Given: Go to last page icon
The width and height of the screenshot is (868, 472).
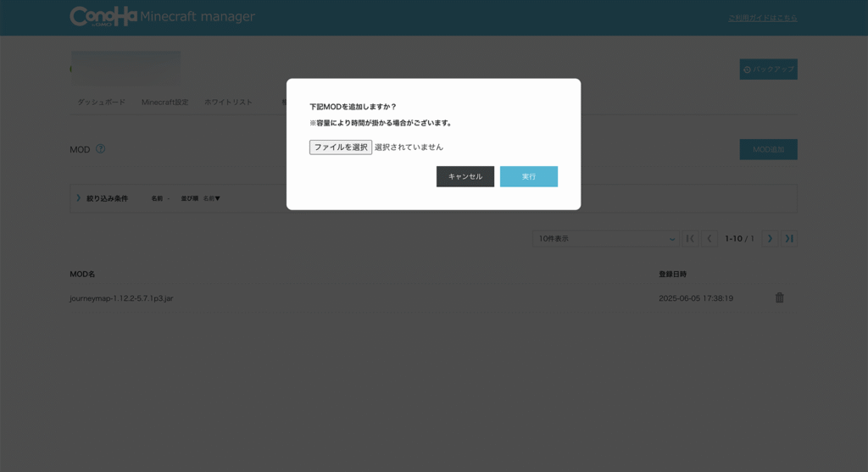Looking at the screenshot, I should pos(789,238).
